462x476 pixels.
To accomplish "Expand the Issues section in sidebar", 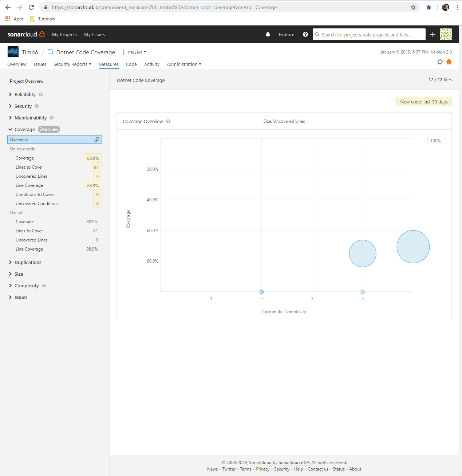I will [18, 297].
